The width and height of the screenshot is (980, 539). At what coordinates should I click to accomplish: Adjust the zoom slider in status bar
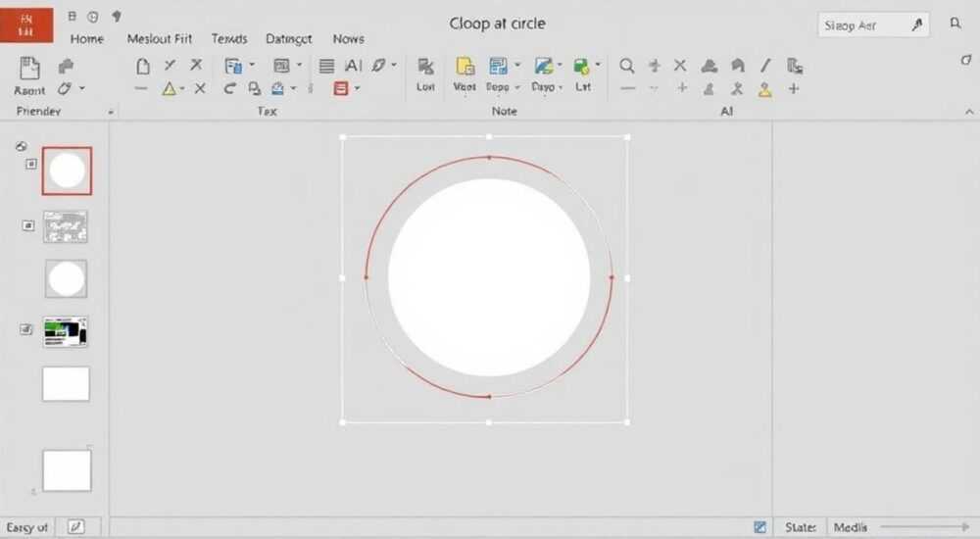(x=924, y=527)
